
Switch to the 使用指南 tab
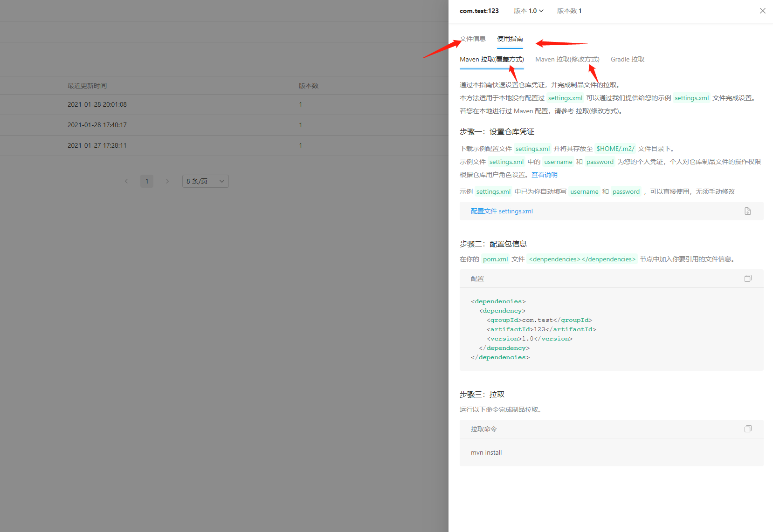point(510,39)
